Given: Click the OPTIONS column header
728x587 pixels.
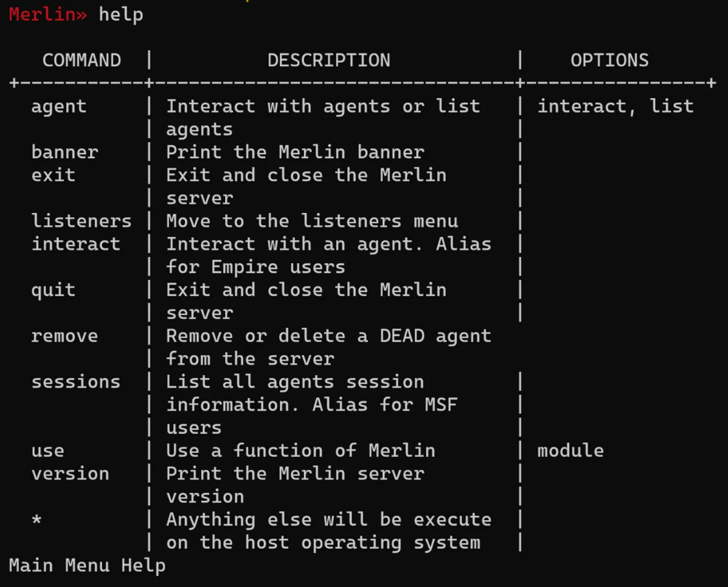Looking at the screenshot, I should click(x=609, y=60).
